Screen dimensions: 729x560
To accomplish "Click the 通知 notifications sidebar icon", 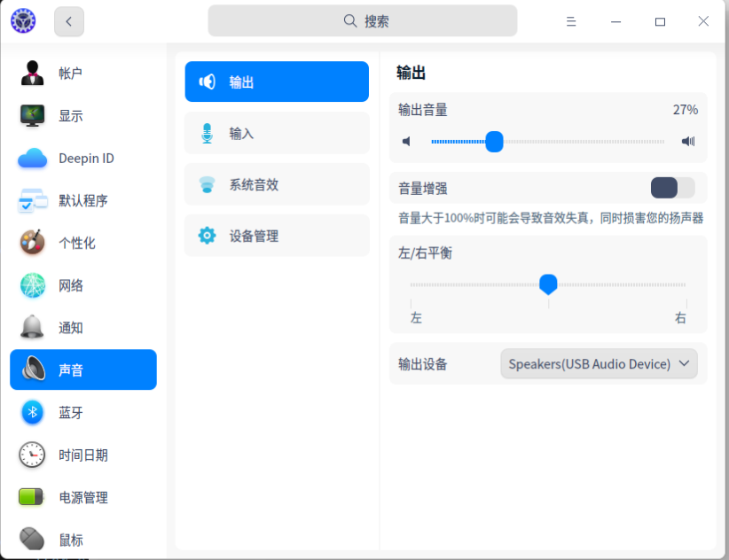I will 32,327.
